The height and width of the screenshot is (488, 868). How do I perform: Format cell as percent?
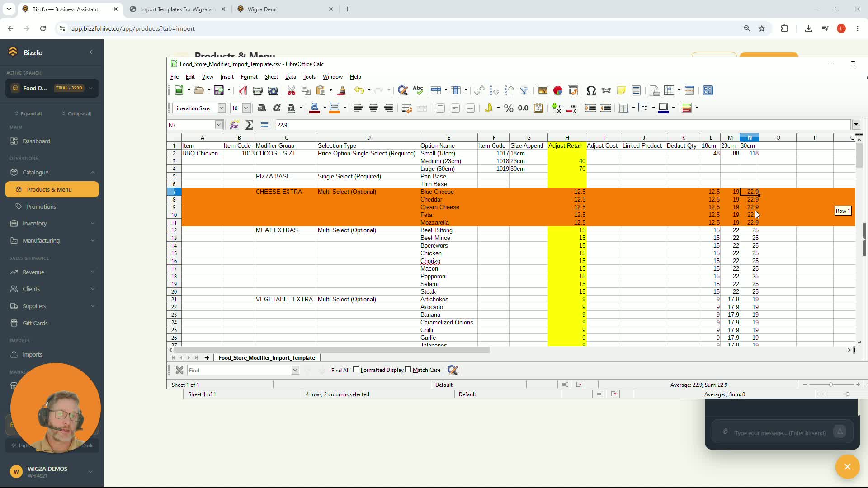pyautogui.click(x=509, y=108)
